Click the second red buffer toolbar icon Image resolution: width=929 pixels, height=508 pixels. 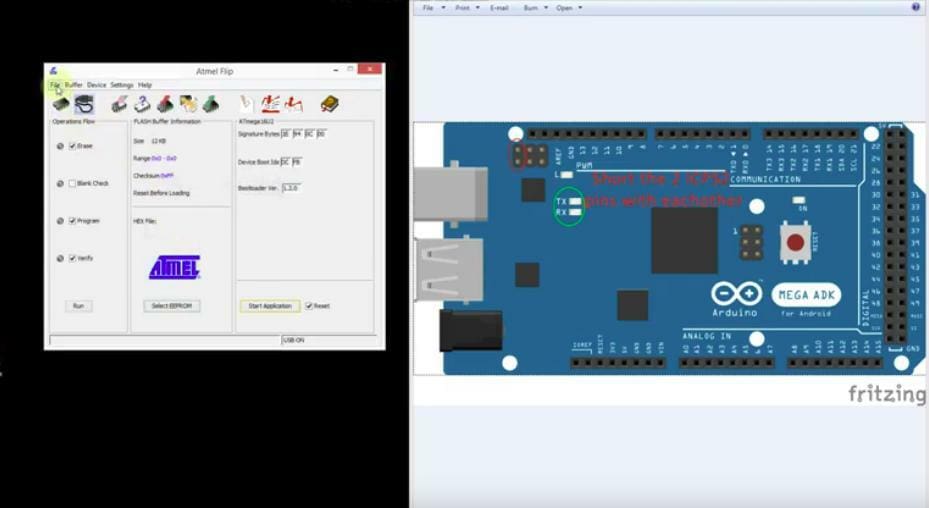[x=293, y=104]
